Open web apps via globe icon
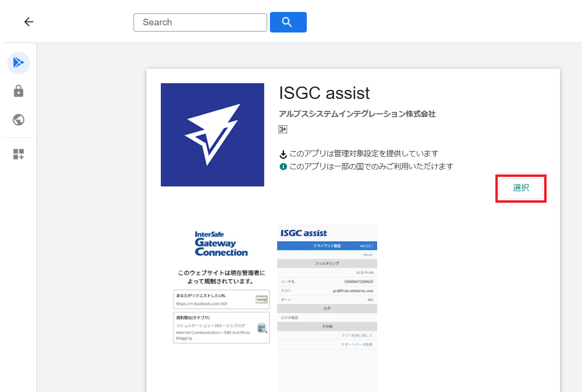Image resolution: width=582 pixels, height=392 pixels. [x=19, y=120]
